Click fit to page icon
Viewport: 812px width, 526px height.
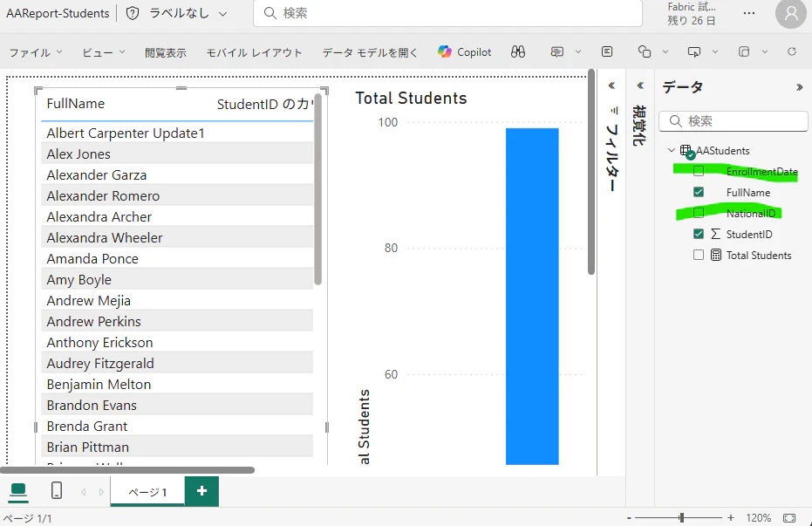tap(789, 518)
